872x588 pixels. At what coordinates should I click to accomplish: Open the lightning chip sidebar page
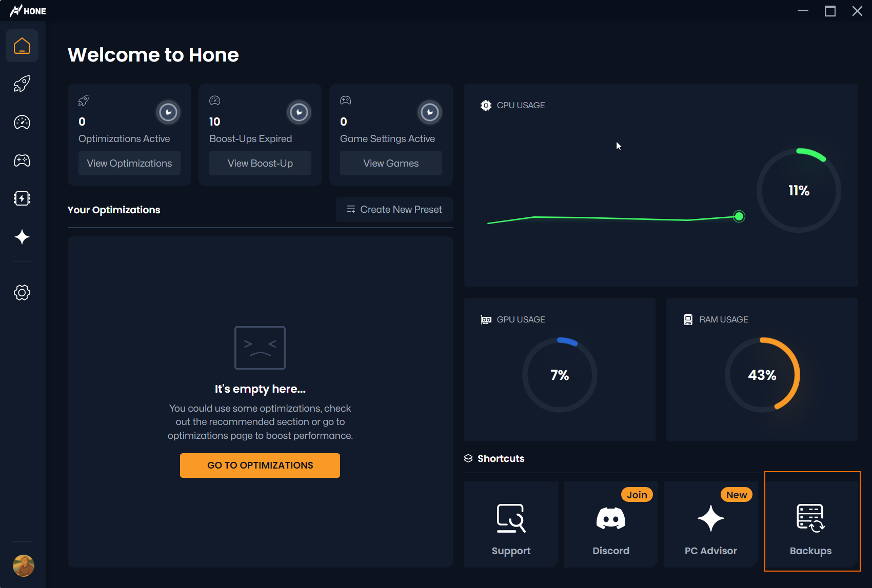tap(22, 198)
